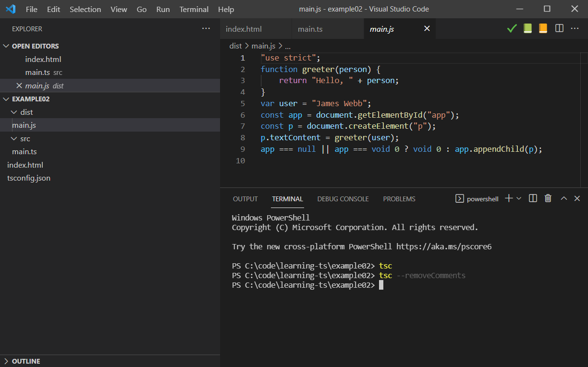The height and width of the screenshot is (367, 588).
Task: Click the powershell terminal icon
Action: tap(459, 198)
